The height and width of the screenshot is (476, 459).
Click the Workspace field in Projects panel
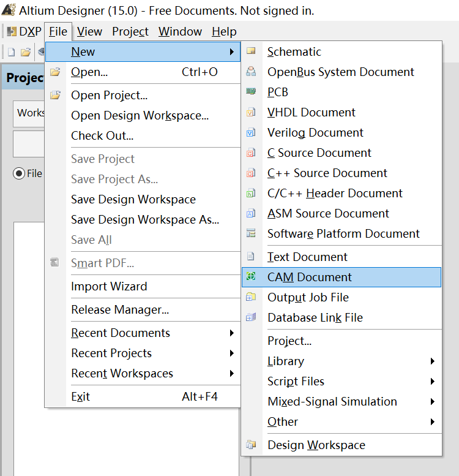(29, 113)
